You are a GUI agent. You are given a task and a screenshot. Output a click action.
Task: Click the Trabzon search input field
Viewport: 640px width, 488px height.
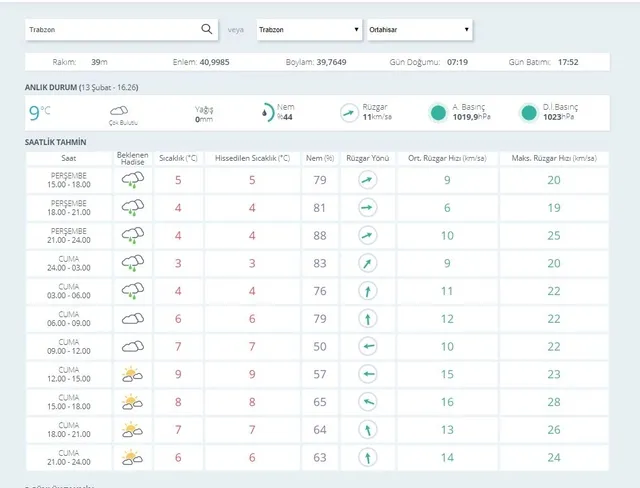[110, 30]
